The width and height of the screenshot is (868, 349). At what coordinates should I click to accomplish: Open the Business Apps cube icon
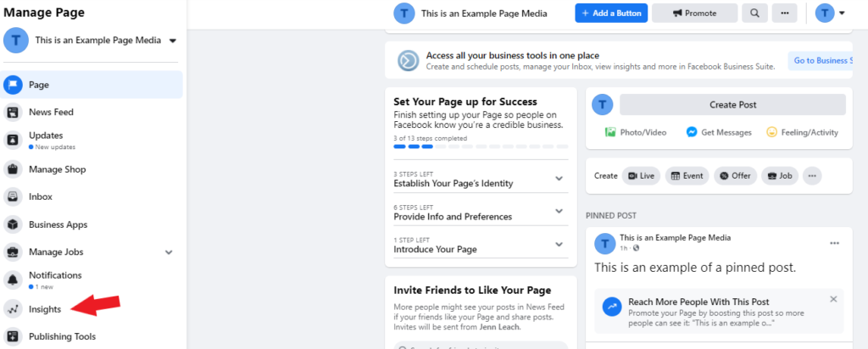click(x=13, y=224)
